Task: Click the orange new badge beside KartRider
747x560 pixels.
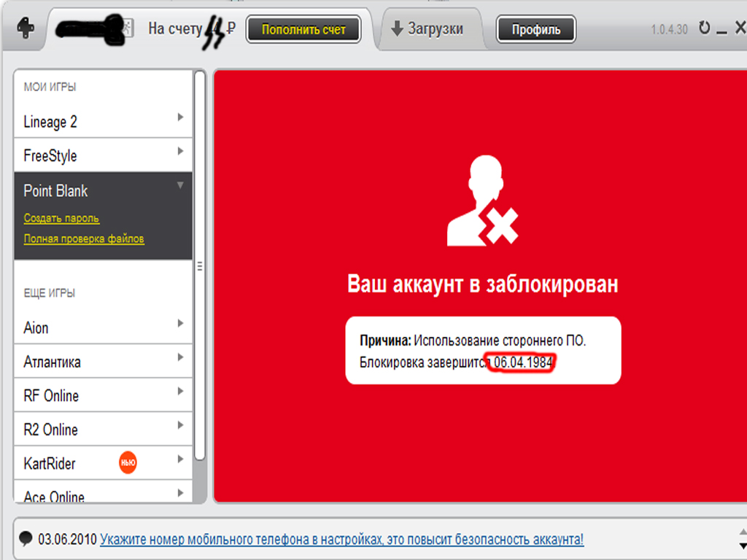Action: point(128,462)
